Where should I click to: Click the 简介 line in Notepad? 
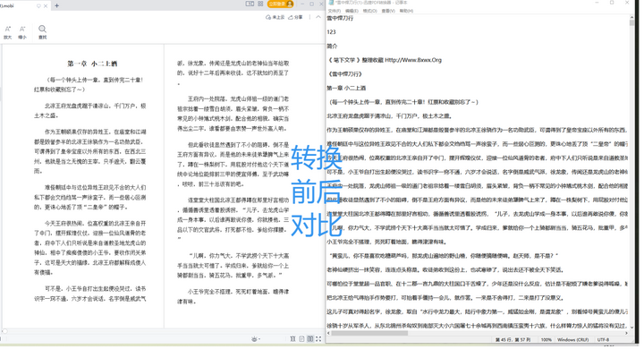coord(332,46)
